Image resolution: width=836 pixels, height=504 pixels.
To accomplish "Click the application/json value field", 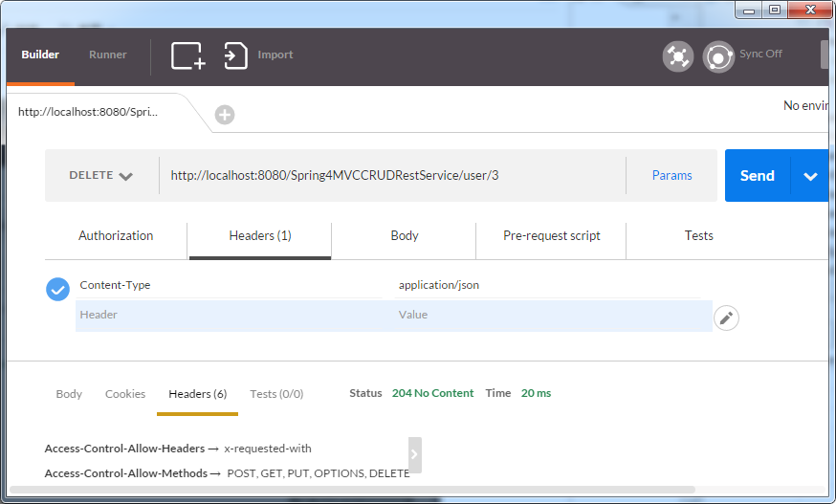I will pyautogui.click(x=547, y=285).
